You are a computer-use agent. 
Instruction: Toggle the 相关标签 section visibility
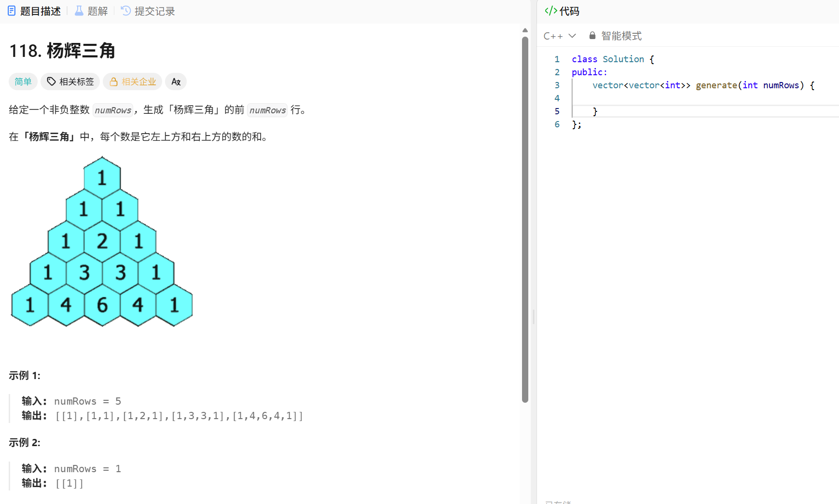pos(70,82)
